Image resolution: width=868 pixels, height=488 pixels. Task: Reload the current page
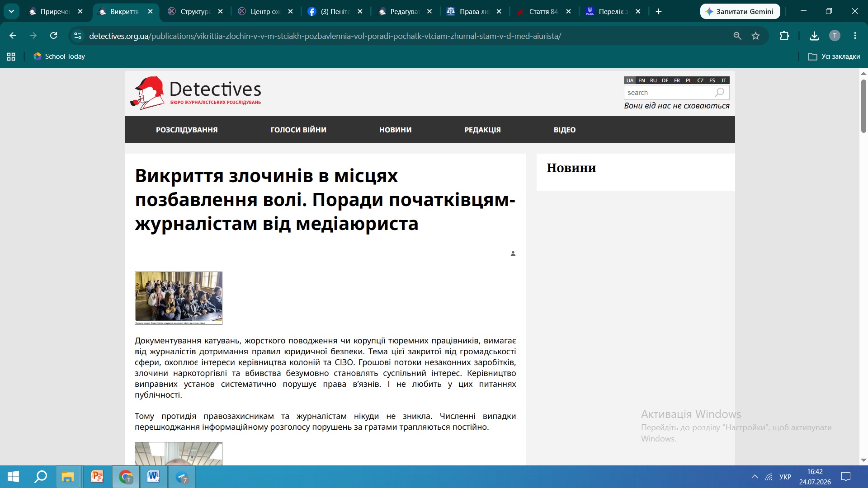click(x=53, y=36)
